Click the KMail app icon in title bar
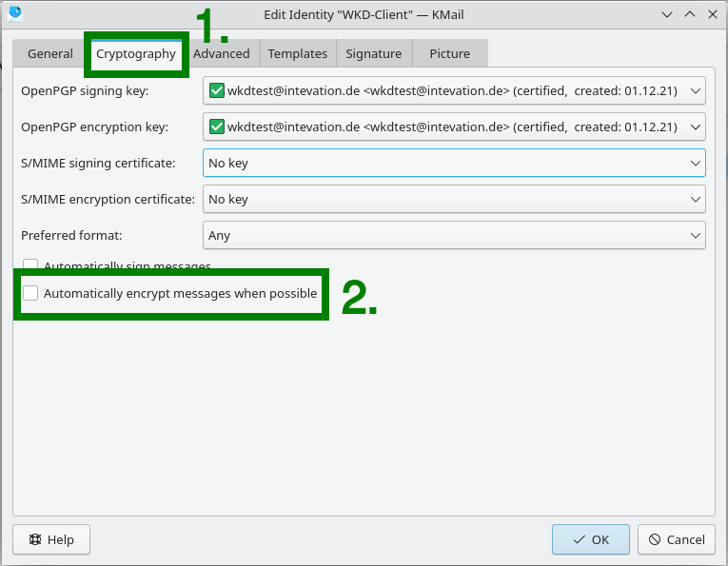 [14, 13]
